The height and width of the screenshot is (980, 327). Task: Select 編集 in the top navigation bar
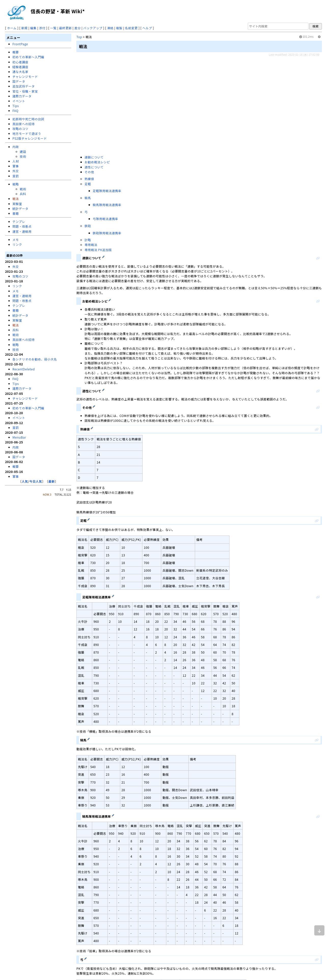tap(33, 28)
